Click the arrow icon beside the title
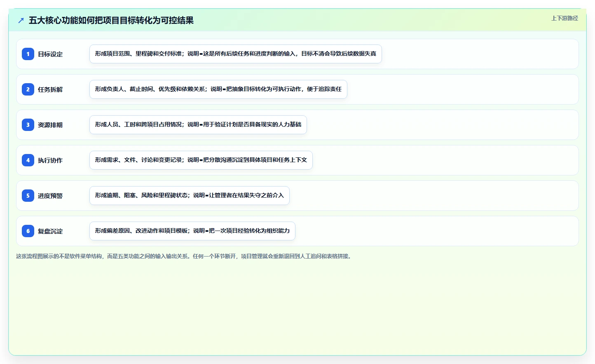Viewport: 595px width, 364px height. pyautogui.click(x=21, y=21)
